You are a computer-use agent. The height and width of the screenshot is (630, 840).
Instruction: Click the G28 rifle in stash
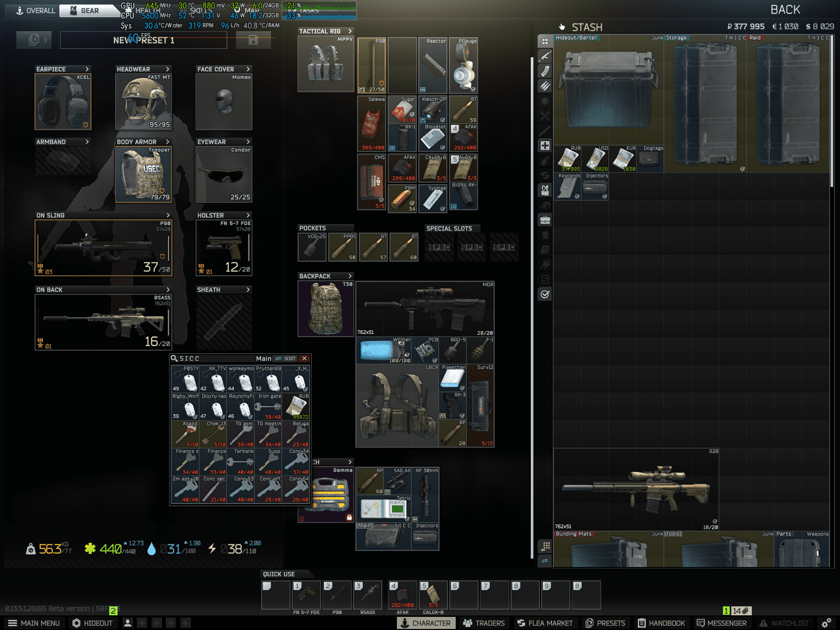(636, 489)
